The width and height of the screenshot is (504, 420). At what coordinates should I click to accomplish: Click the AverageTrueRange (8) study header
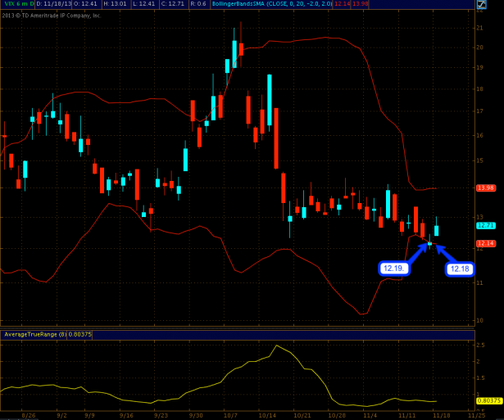coord(33,333)
